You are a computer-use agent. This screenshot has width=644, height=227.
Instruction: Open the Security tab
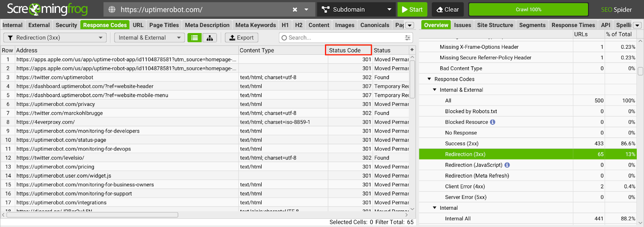click(x=66, y=25)
